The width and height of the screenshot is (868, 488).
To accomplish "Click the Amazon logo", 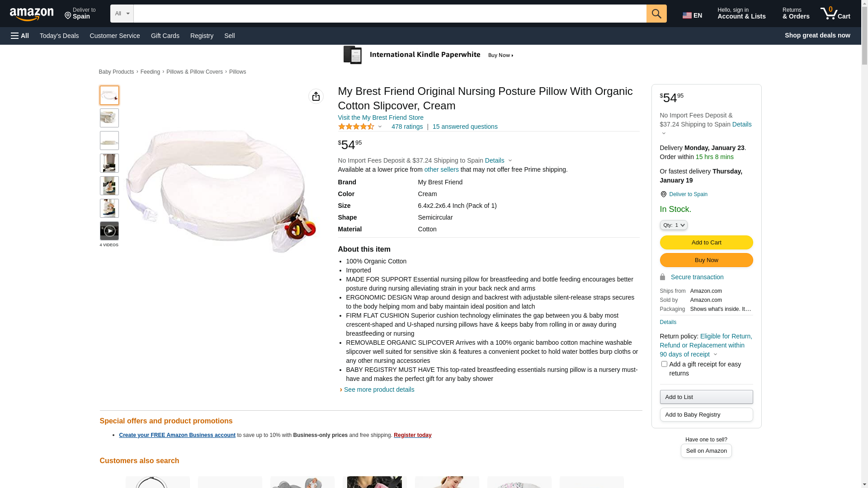I will pyautogui.click(x=32, y=14).
